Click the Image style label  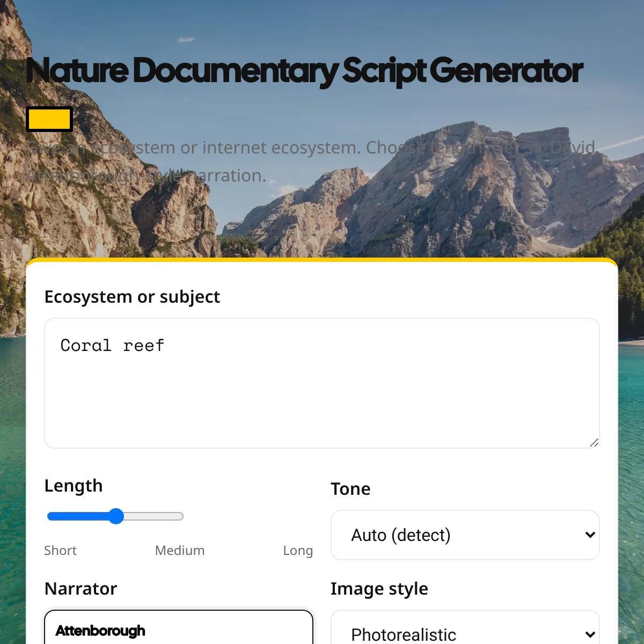click(379, 589)
